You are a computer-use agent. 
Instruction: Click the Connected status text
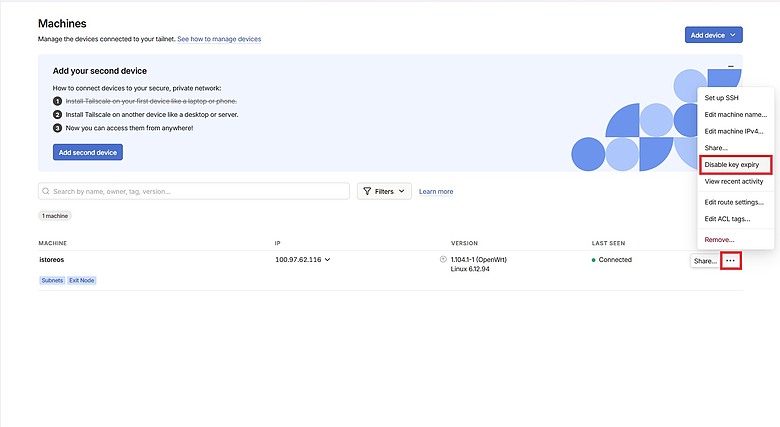(615, 260)
